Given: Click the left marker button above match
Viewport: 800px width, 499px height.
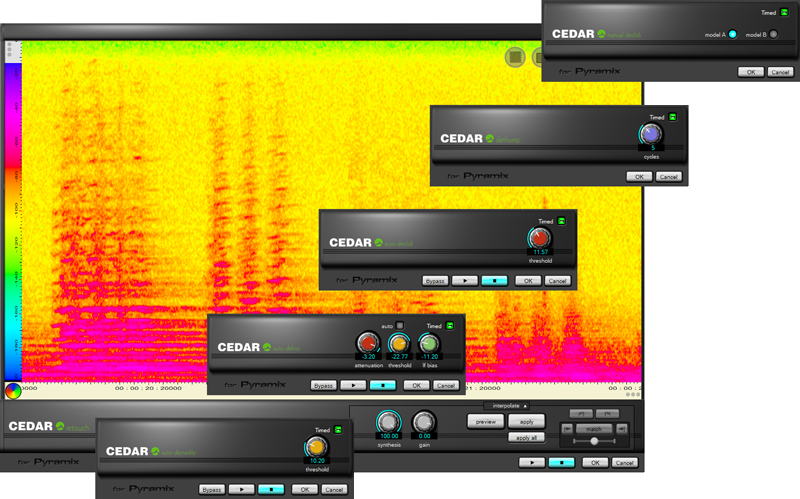Looking at the screenshot, I should click(581, 413).
